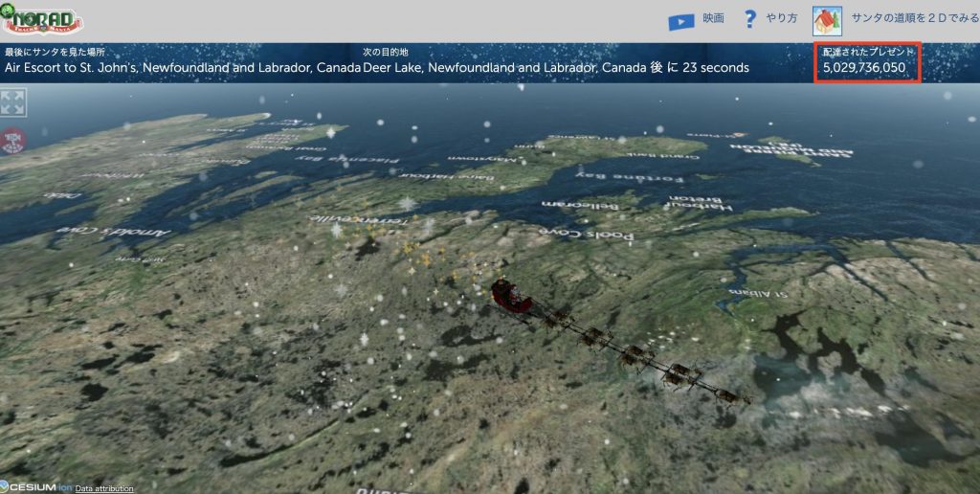The image size is (980, 494).
Task: Open the 映画 menu item
Action: coord(713,19)
